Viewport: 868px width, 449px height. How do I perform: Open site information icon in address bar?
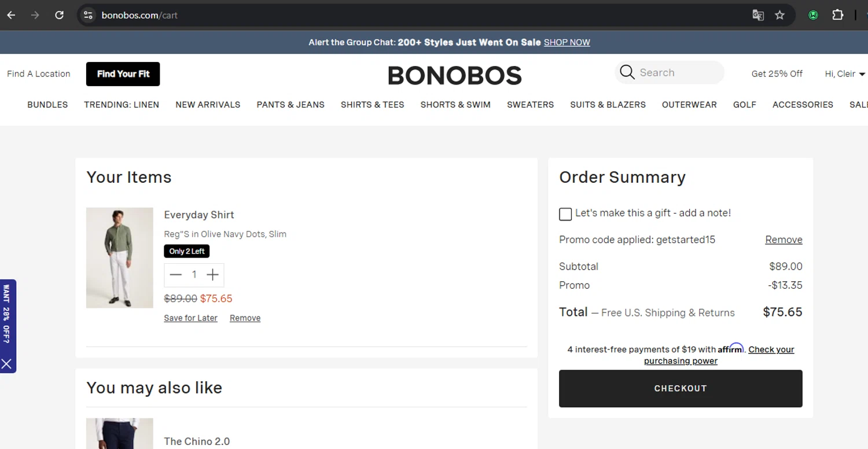[x=88, y=15]
